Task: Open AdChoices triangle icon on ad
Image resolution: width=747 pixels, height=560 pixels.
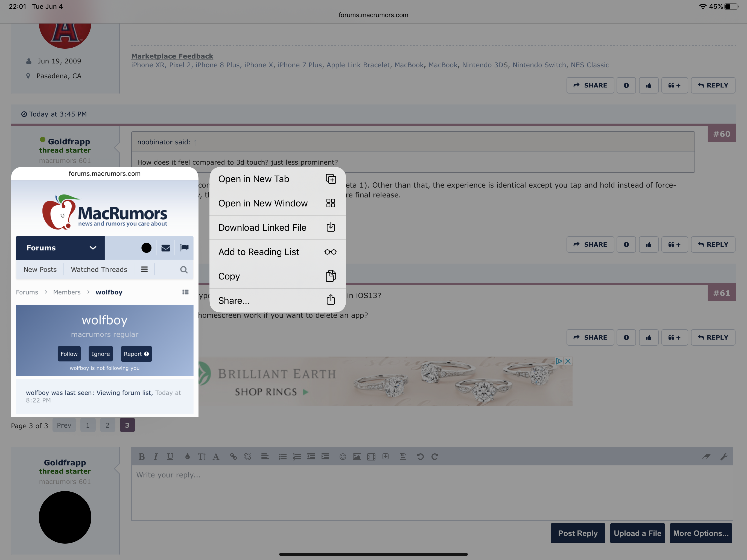Action: pos(559,361)
